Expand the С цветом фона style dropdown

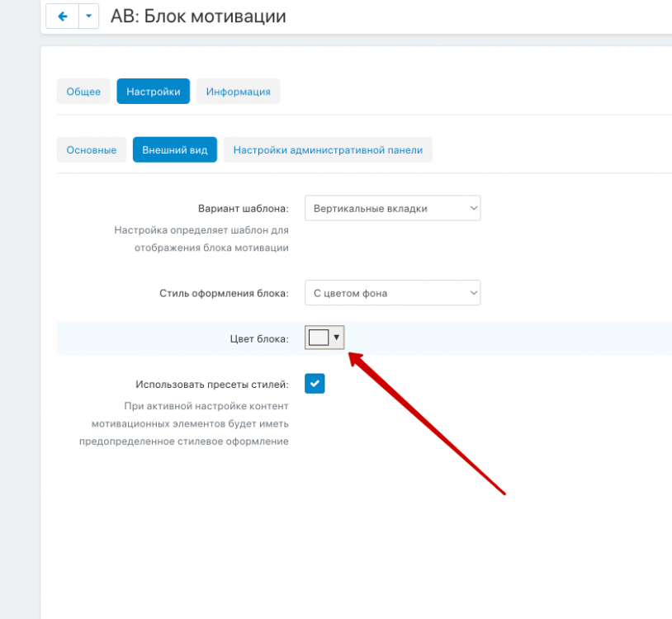pyautogui.click(x=392, y=293)
